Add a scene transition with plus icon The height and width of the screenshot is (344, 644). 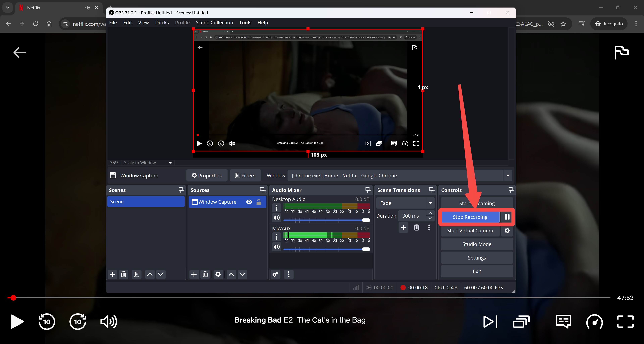pyautogui.click(x=403, y=228)
